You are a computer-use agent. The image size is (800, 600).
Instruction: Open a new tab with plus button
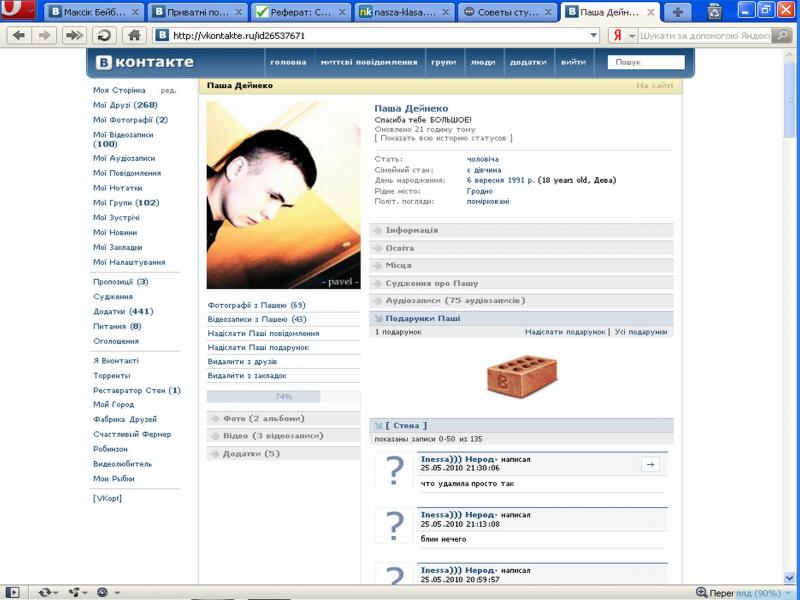[x=679, y=12]
